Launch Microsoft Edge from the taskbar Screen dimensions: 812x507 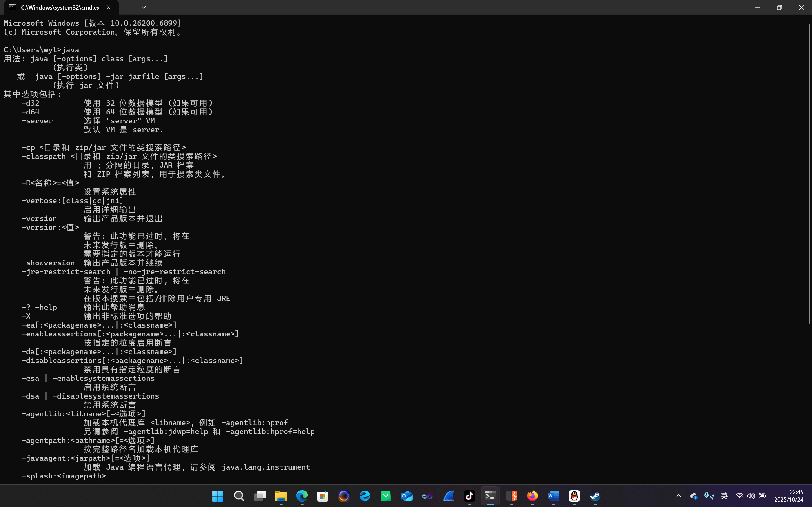pos(302,496)
